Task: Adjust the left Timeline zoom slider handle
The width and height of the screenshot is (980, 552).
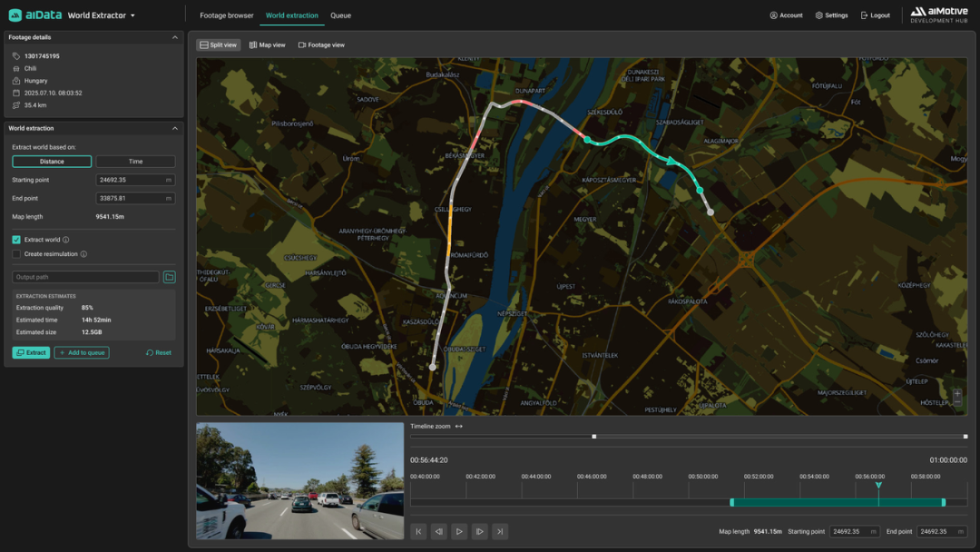Action: [x=593, y=437]
